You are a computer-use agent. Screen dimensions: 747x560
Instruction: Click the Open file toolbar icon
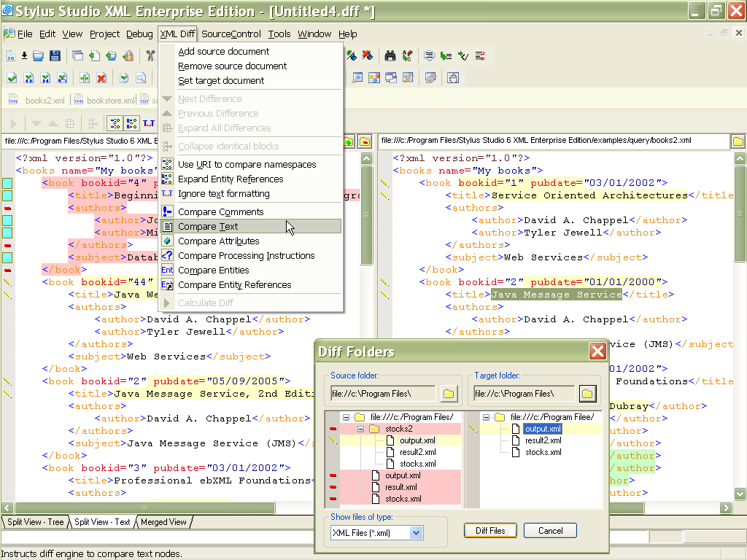[x=38, y=56]
